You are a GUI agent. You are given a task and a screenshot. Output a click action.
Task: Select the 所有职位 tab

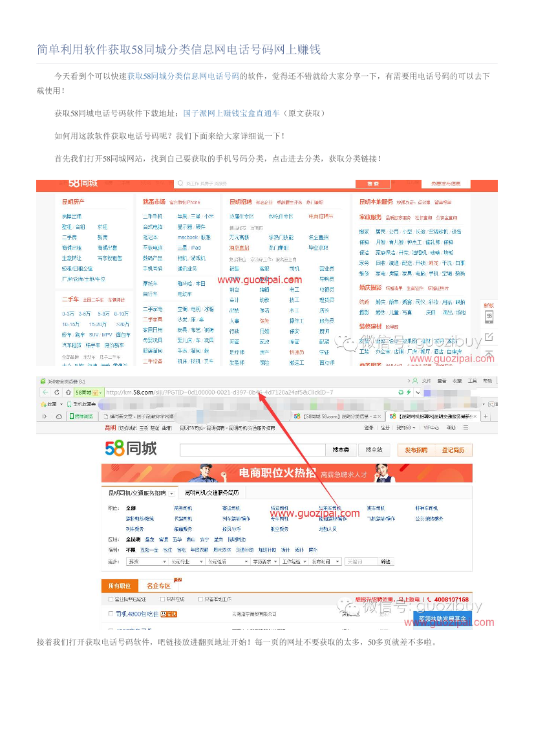point(120,586)
